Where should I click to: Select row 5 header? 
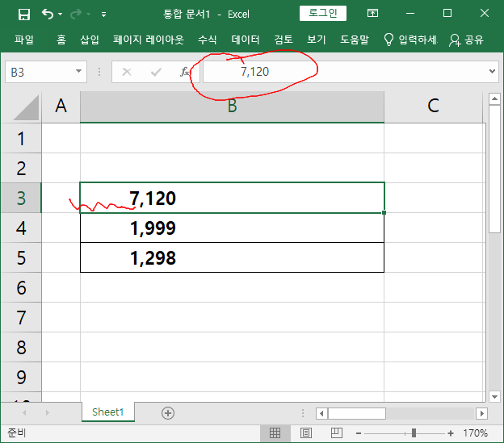[21, 257]
